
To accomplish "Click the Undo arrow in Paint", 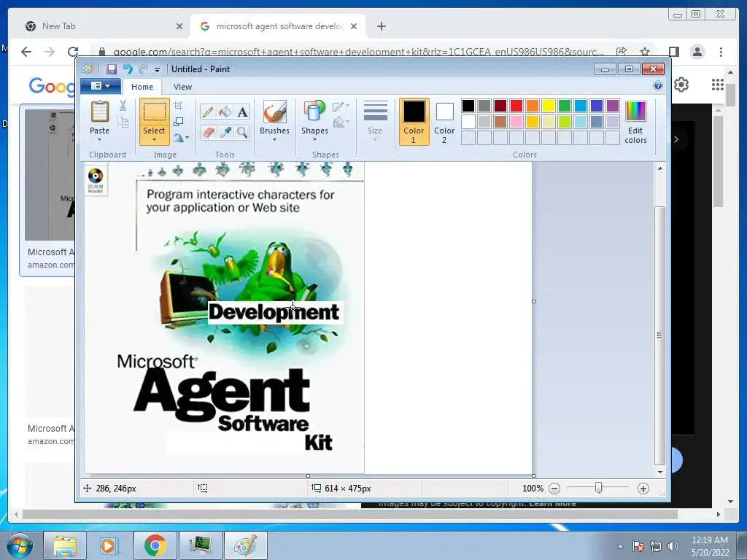I will [128, 69].
